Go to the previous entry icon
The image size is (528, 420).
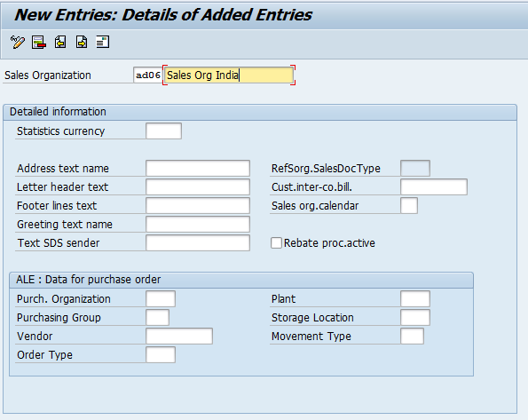coord(60,42)
